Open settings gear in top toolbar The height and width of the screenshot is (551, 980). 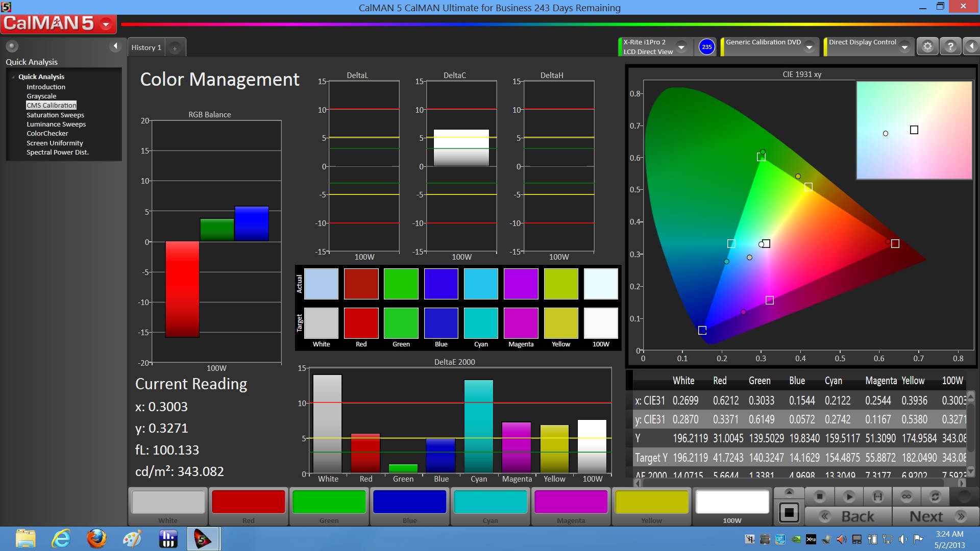point(927,46)
